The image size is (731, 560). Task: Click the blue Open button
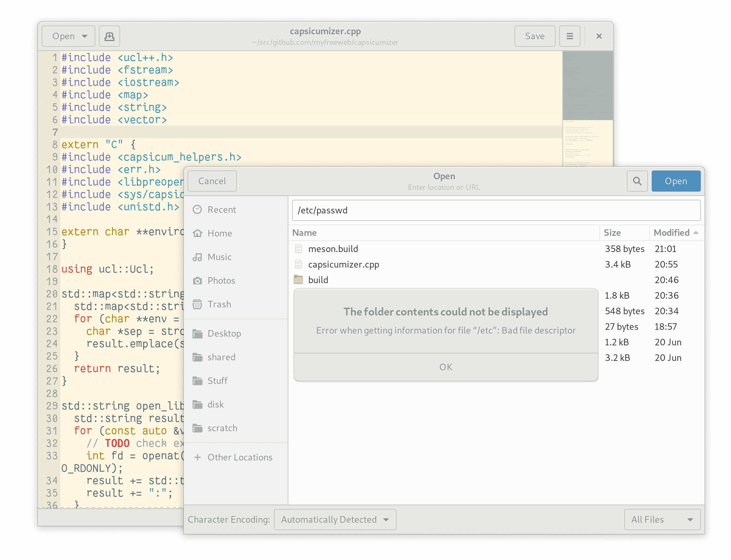tap(676, 181)
